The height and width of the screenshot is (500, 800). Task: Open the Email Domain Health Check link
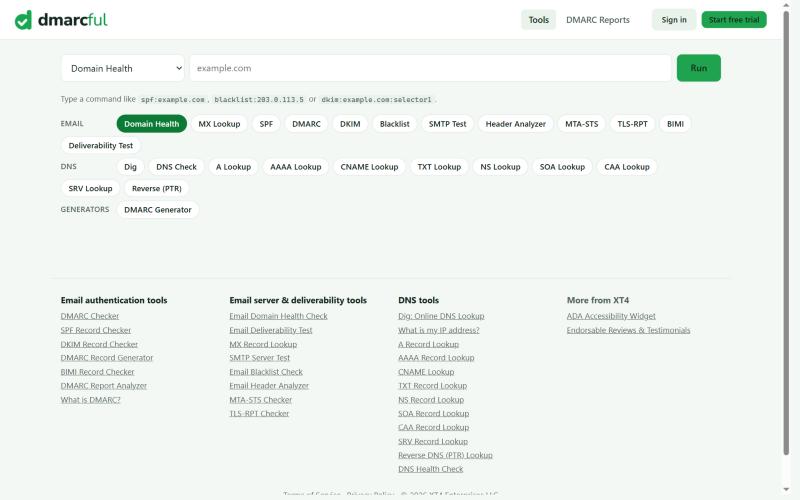pos(279,316)
